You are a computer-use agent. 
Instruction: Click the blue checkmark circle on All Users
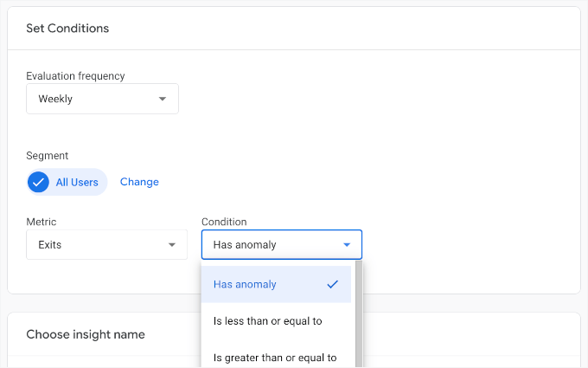coord(39,183)
